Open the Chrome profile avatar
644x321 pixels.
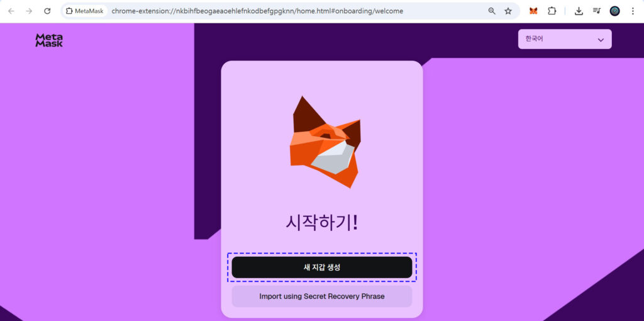coord(615,11)
